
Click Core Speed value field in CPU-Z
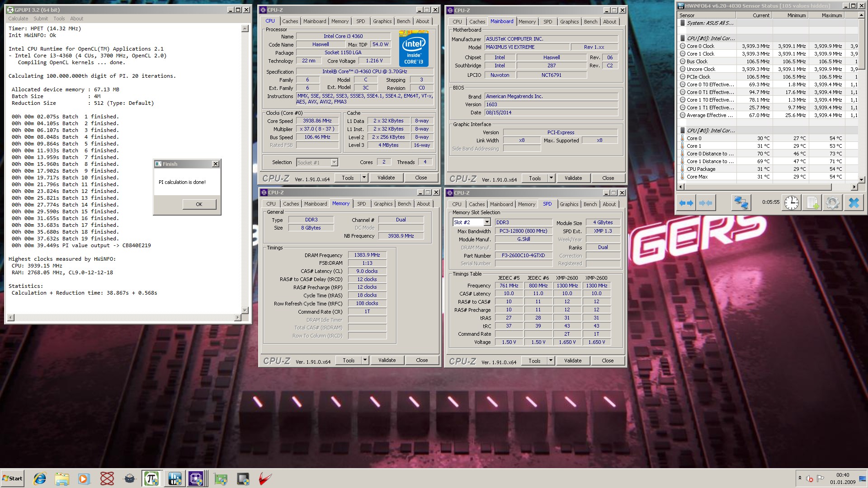click(317, 121)
